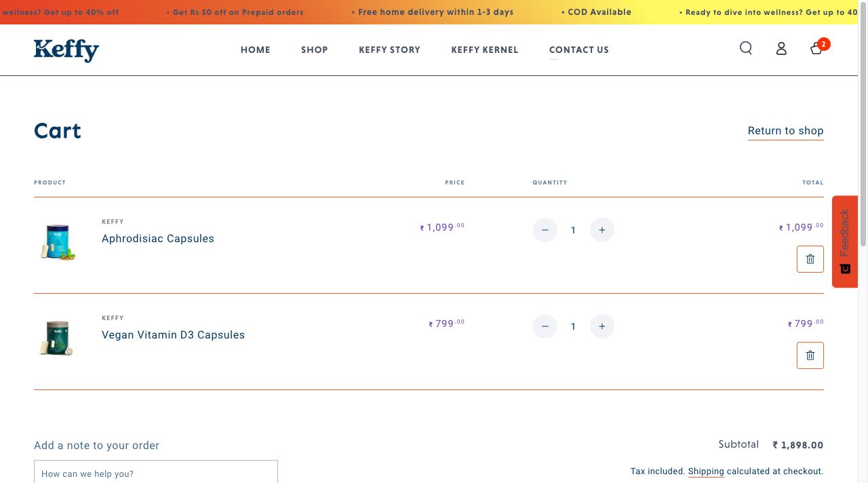This screenshot has height=483, width=868.
Task: Open KEFFY KERNEL page
Action: [x=485, y=50]
